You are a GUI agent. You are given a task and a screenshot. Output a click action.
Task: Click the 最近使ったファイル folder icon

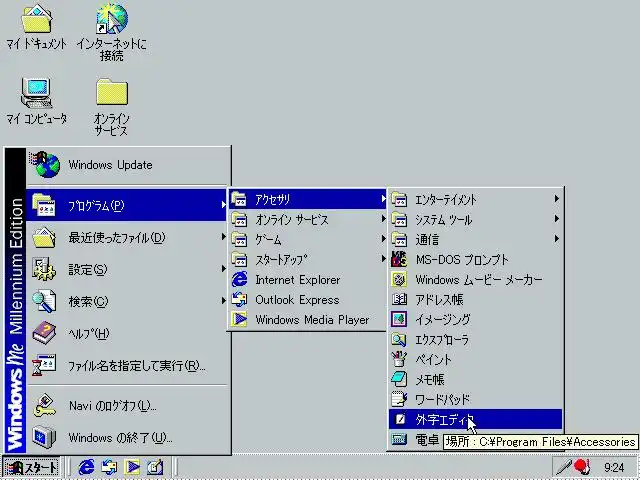pos(44,237)
